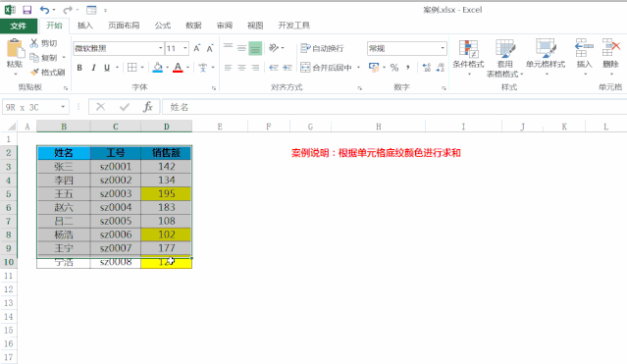Open the Conditional Formatting (条件格式) menu

coord(468,57)
